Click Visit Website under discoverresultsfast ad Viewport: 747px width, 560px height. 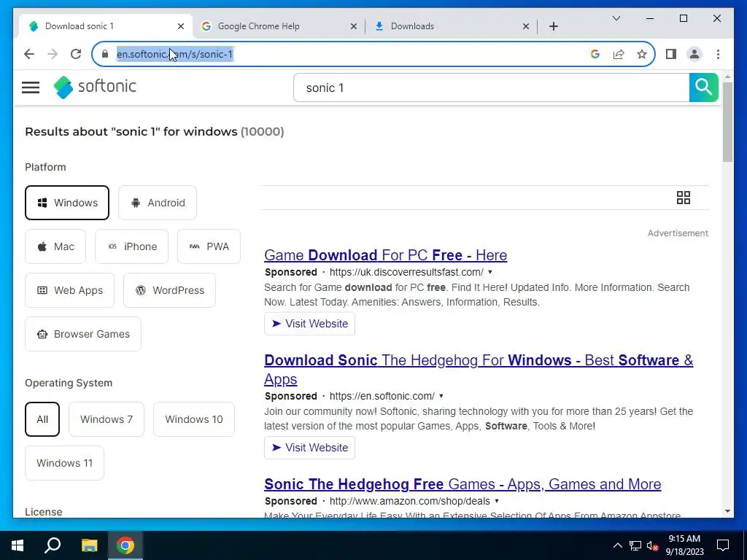[309, 324]
